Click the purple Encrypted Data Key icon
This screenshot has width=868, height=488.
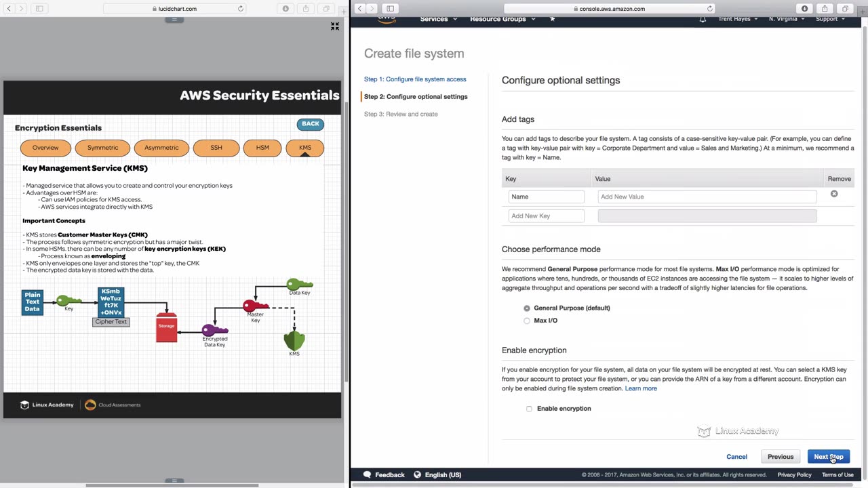click(x=215, y=330)
